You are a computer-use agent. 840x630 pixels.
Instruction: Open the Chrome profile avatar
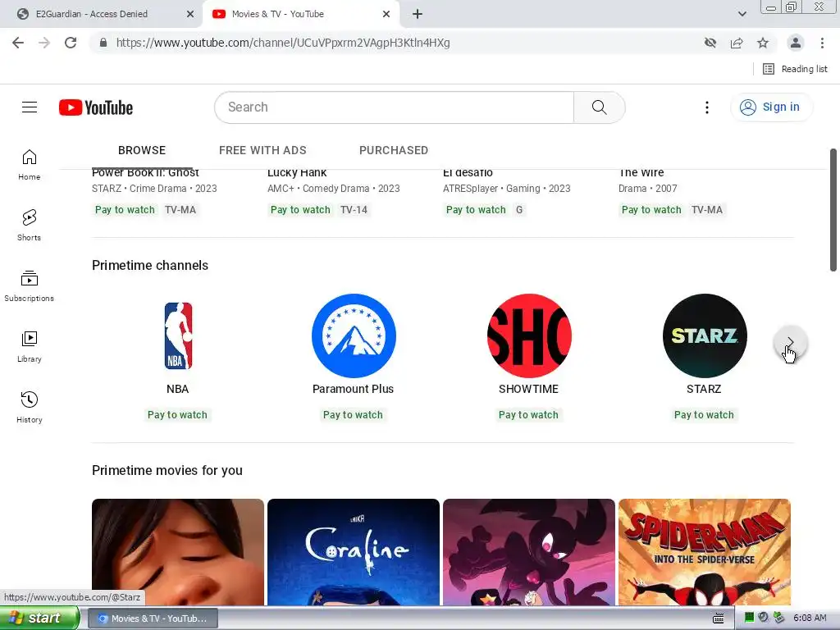(796, 43)
